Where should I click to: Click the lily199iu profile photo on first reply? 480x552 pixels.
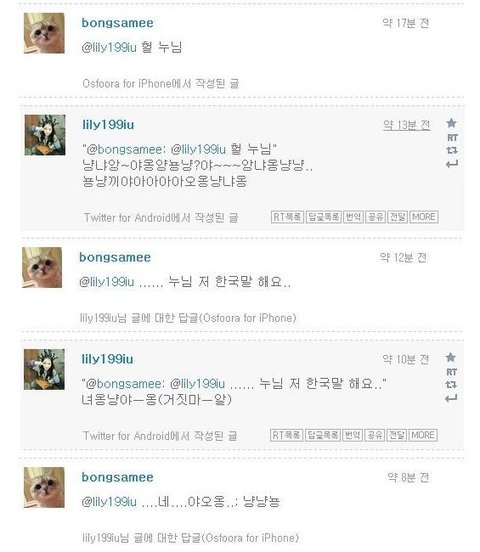click(45, 135)
